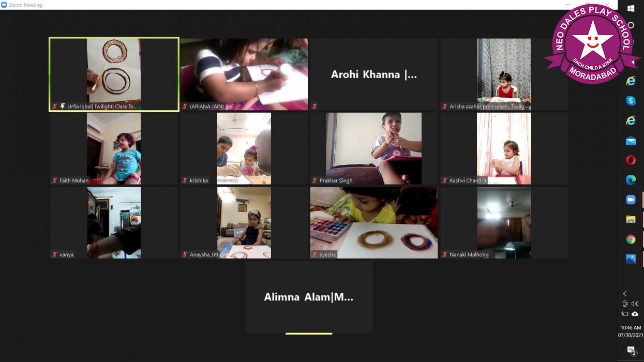Open the Mail app icon
This screenshot has width=644, height=362.
631,141
